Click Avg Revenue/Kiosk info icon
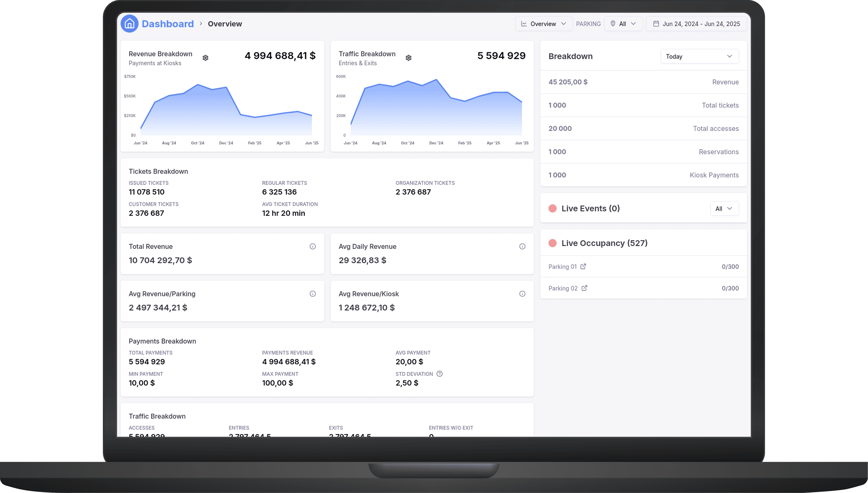868x493 pixels. point(522,294)
